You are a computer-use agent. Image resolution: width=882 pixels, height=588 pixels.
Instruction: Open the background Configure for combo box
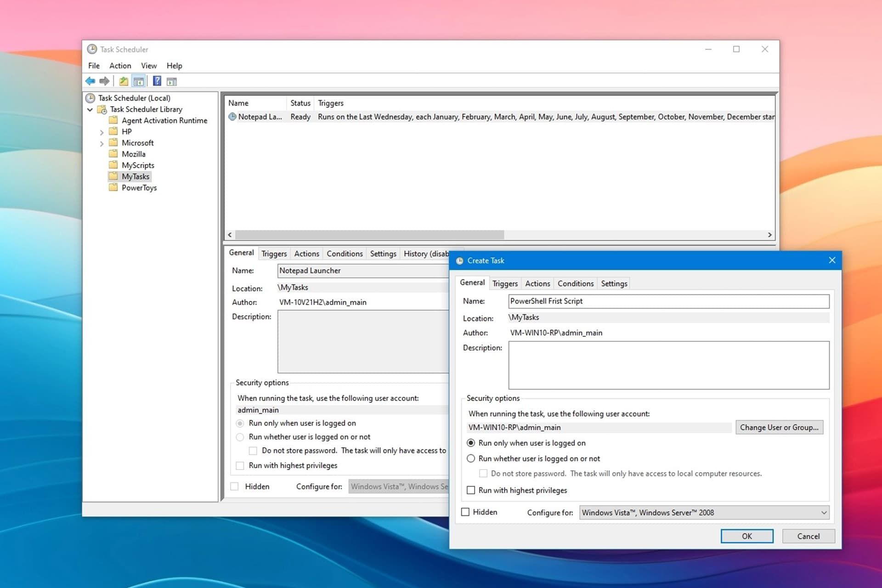[x=398, y=486]
